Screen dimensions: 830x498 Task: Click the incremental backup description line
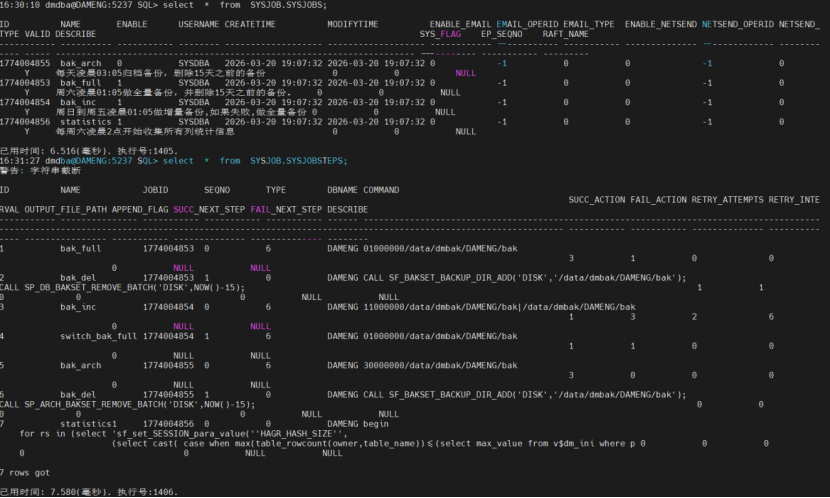coord(181,112)
